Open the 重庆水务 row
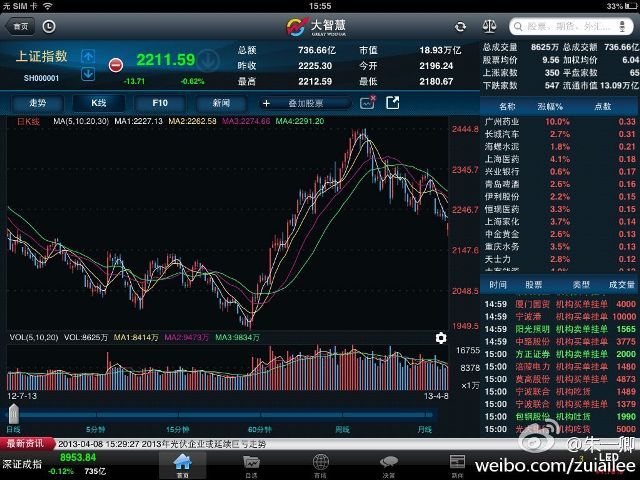Viewport: 640px width, 480px height. tap(560, 247)
